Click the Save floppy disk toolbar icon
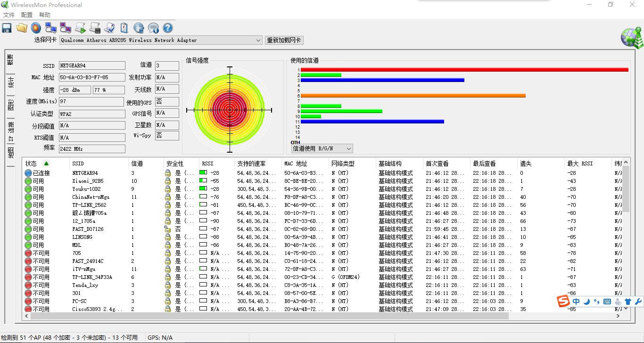Image resolution: width=644 pixels, height=343 pixels. coord(7,28)
